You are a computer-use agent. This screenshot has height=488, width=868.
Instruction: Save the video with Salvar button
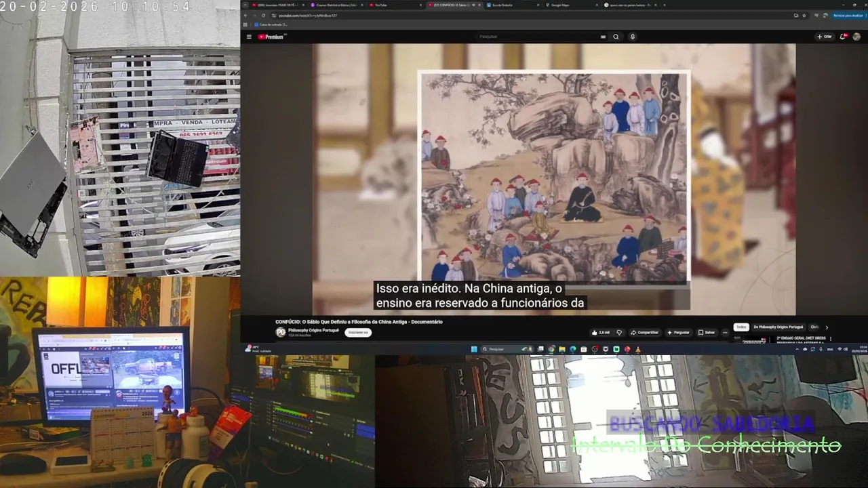[x=707, y=333]
